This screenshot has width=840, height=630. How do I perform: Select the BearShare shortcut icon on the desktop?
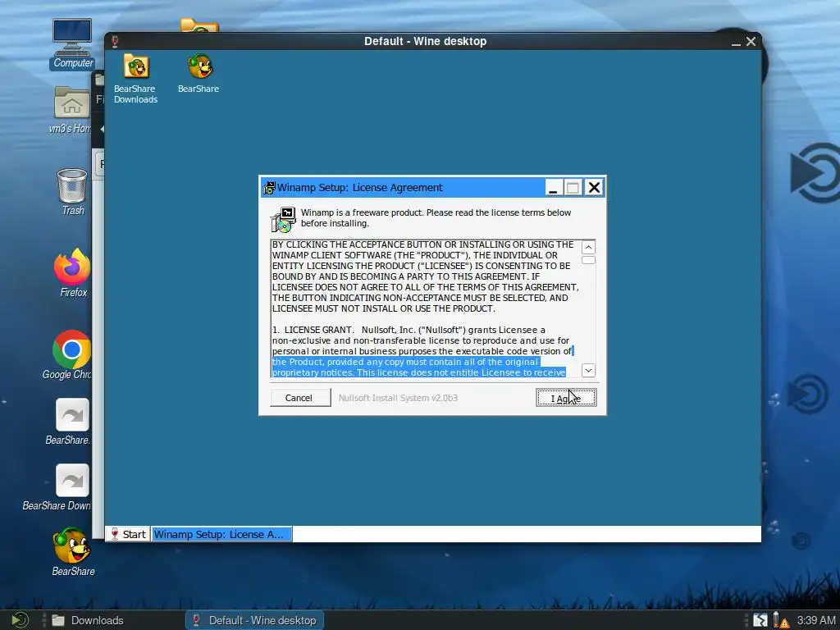coord(71,422)
